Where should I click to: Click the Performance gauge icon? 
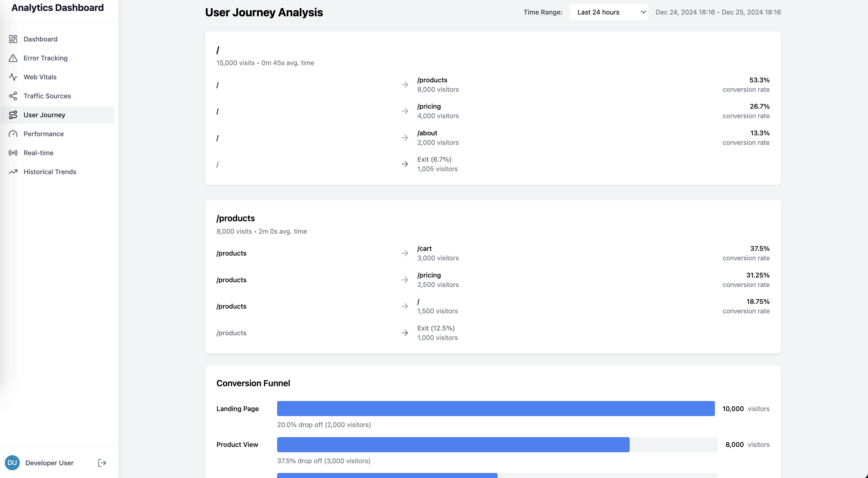[x=13, y=134]
